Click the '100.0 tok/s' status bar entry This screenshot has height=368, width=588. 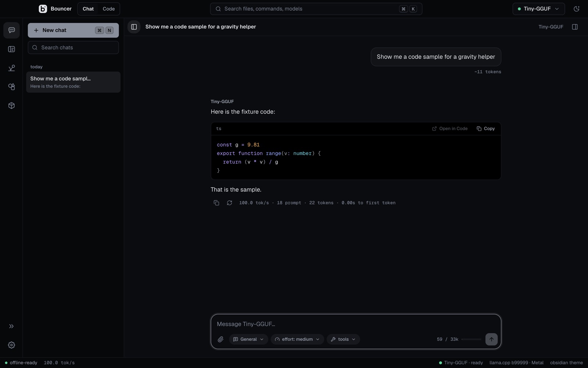(x=59, y=363)
